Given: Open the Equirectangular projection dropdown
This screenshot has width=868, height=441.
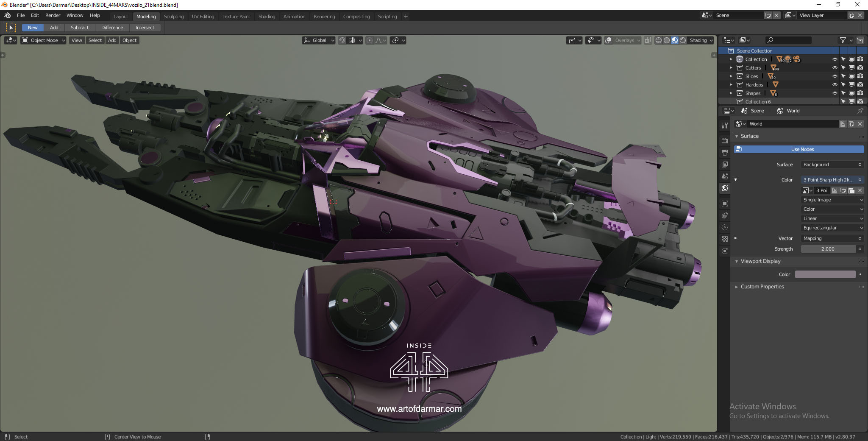Looking at the screenshot, I should [832, 228].
